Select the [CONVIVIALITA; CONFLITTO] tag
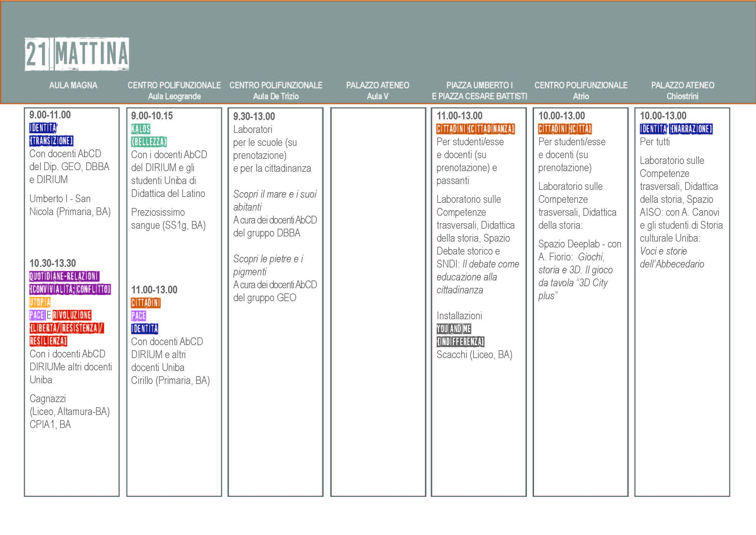The image size is (756, 535). (x=70, y=289)
